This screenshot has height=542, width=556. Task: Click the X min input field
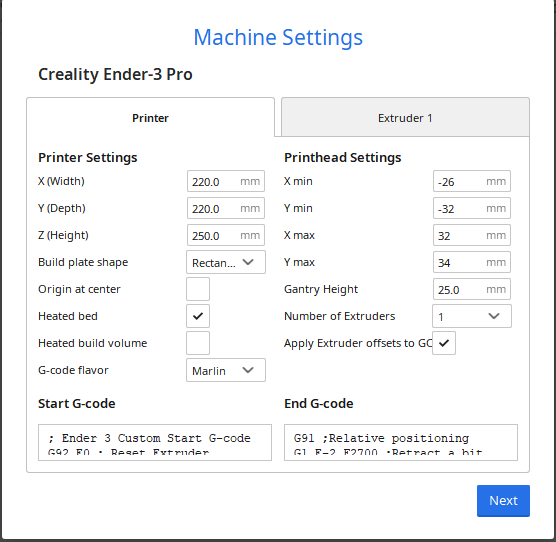[472, 181]
